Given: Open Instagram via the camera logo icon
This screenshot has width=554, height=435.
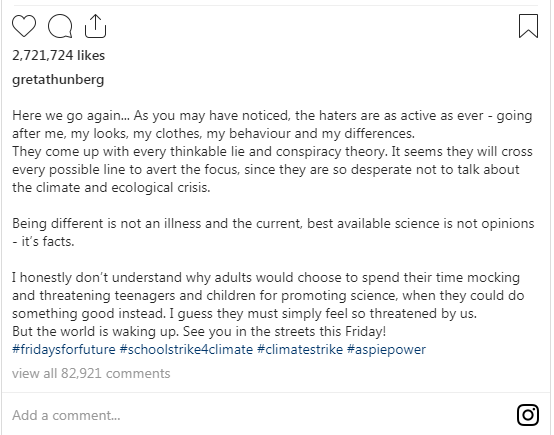Looking at the screenshot, I should click(x=528, y=415).
